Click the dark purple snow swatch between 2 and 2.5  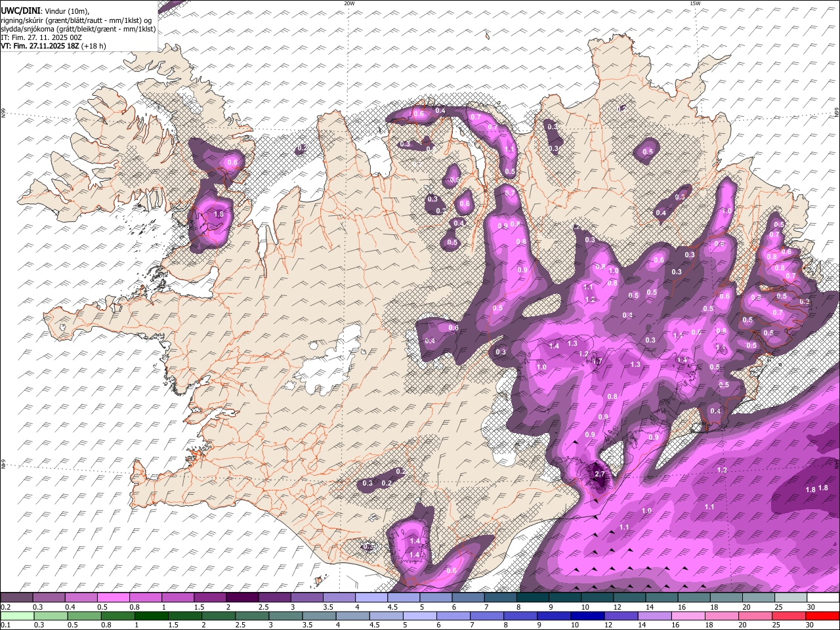242,598
